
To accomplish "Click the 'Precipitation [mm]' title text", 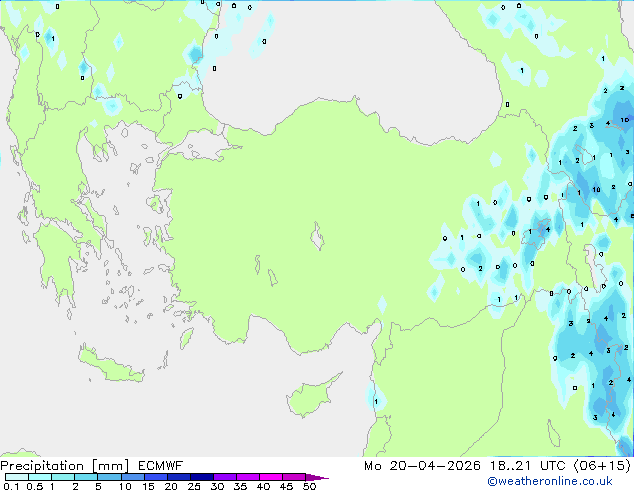I will coord(65,466).
